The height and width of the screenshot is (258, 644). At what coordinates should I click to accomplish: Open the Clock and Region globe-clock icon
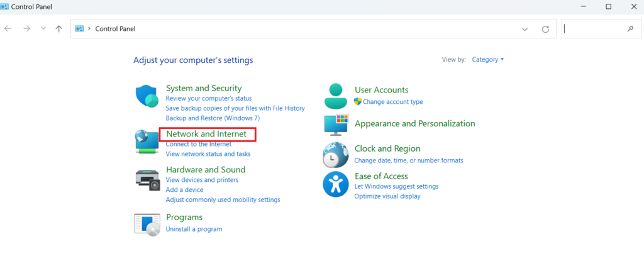336,155
